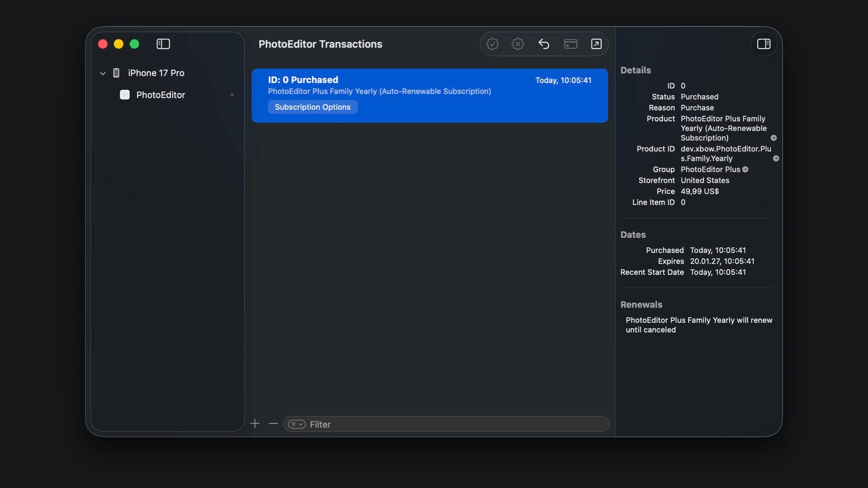This screenshot has height=488, width=868.
Task: Select the ID: 0 Purchased transaction
Action: pos(429,86)
